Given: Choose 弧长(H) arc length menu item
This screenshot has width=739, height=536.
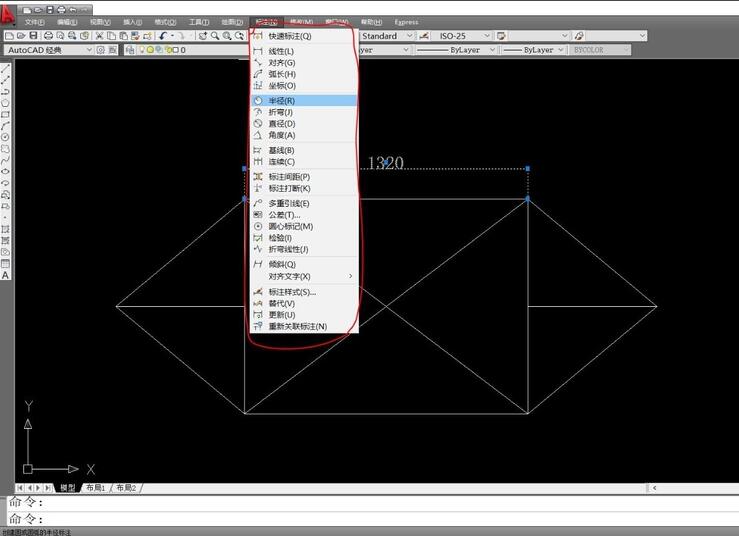Looking at the screenshot, I should [304, 74].
